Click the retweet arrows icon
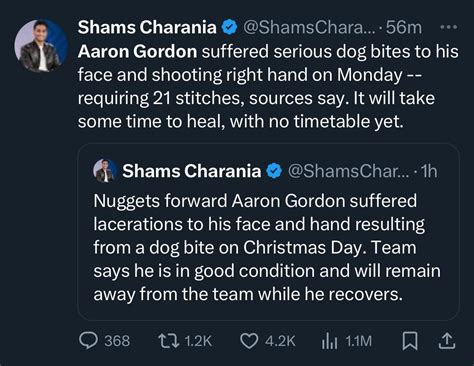This screenshot has height=366, width=474. pyautogui.click(x=169, y=341)
